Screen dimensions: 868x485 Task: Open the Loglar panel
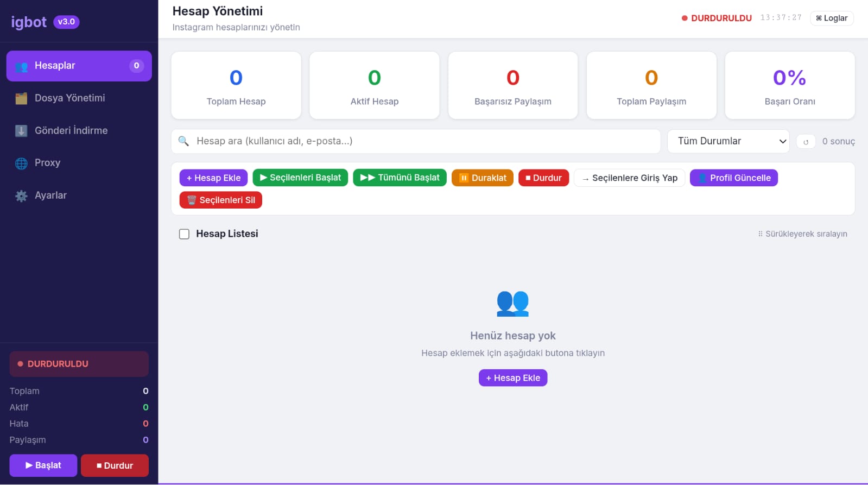pyautogui.click(x=832, y=18)
